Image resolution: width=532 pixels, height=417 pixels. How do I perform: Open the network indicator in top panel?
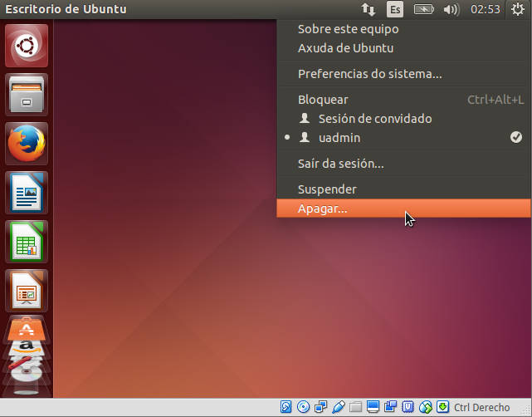click(368, 9)
